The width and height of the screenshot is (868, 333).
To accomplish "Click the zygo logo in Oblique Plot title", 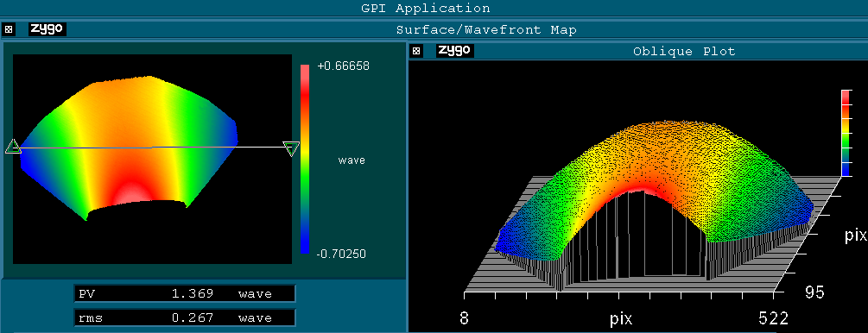I will (455, 50).
